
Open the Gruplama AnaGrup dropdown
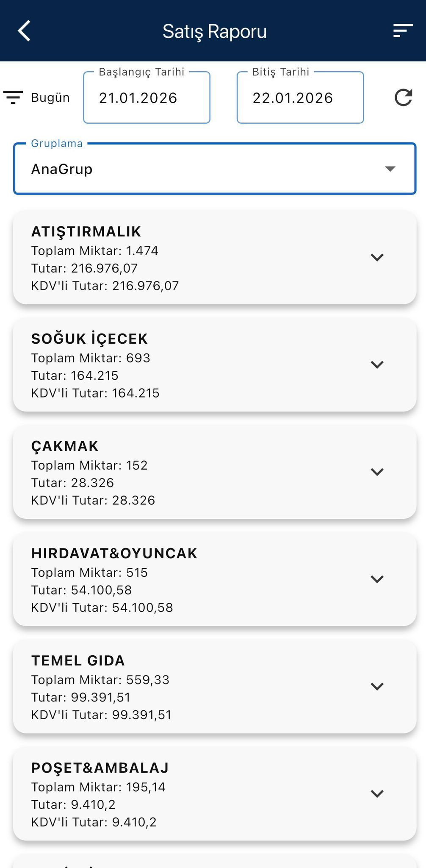[203, 169]
